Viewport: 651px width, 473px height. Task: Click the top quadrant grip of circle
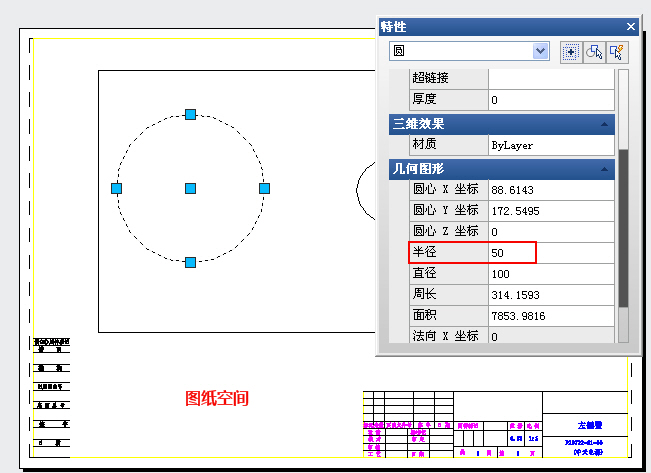pos(191,115)
